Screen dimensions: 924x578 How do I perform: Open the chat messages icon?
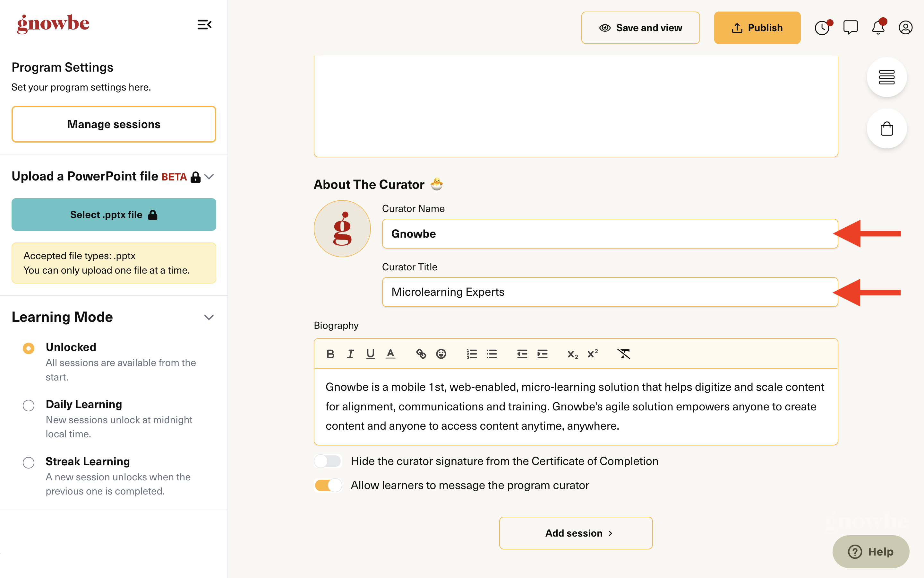point(850,28)
